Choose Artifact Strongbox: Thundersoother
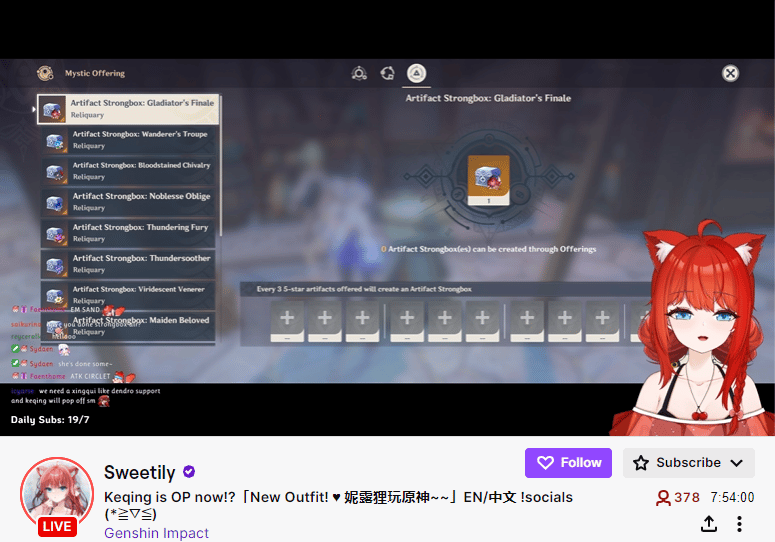Image resolution: width=775 pixels, height=542 pixels. coord(128,264)
